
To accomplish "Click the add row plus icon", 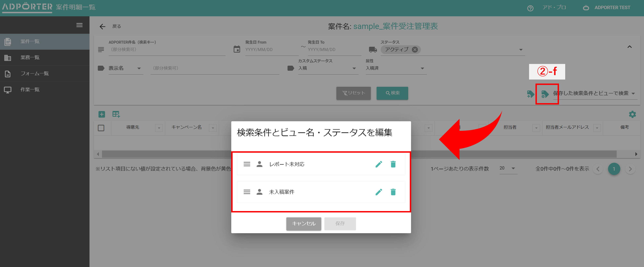I will (x=102, y=115).
